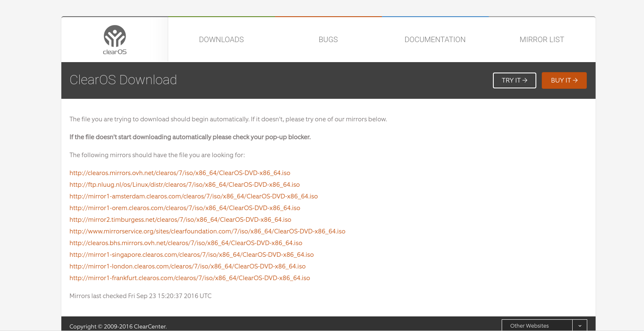Image resolution: width=644 pixels, height=331 pixels.
Task: Click the TRY IT button
Action: pyautogui.click(x=514, y=80)
